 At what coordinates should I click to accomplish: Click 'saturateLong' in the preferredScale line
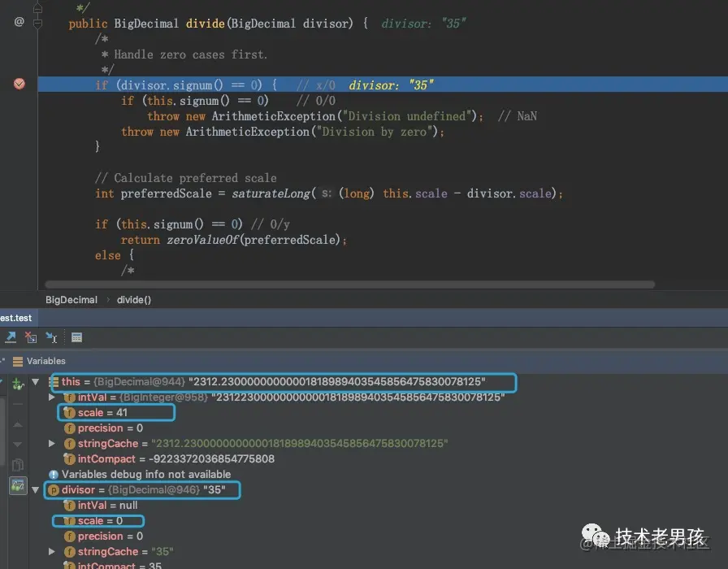coord(271,193)
